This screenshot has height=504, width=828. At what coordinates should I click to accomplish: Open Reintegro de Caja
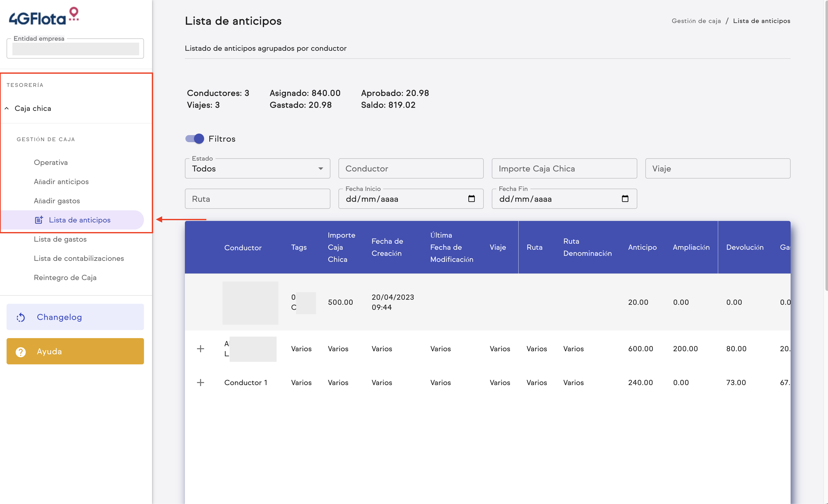(65, 278)
